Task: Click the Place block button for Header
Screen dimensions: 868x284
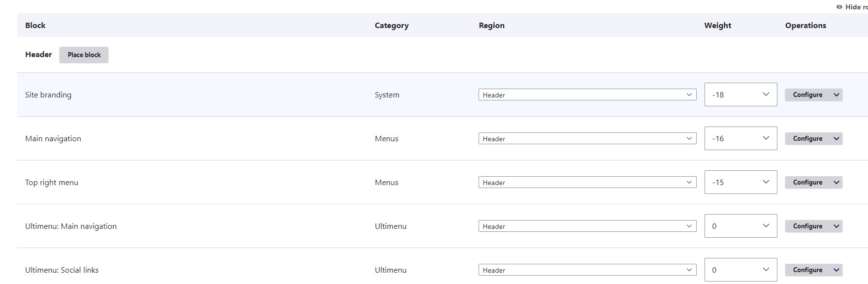Action: click(x=84, y=55)
